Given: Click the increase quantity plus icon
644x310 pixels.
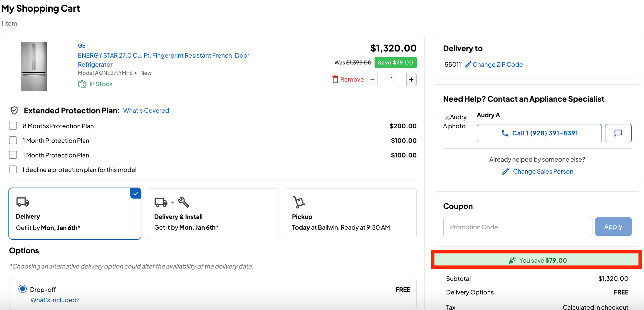Looking at the screenshot, I should 411,80.
